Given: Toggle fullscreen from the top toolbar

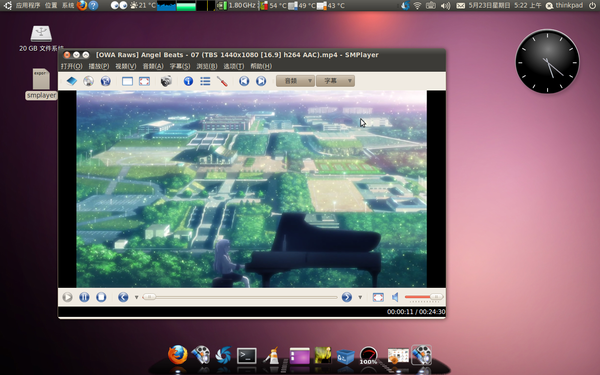Looking at the screenshot, I should point(144,81).
